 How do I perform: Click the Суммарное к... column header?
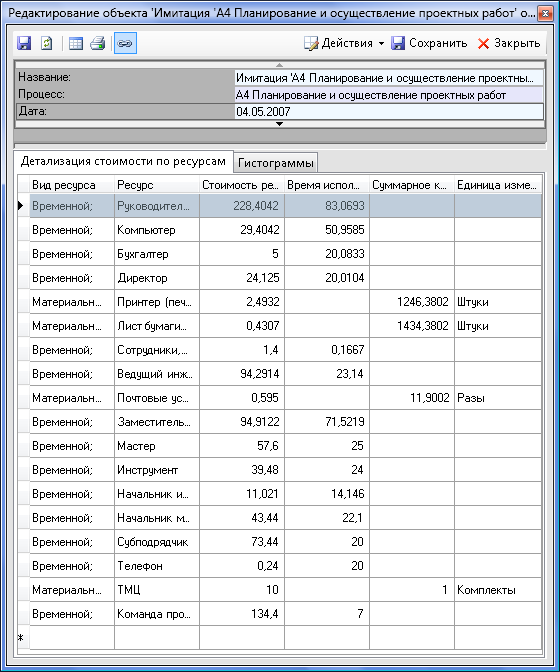[412, 185]
